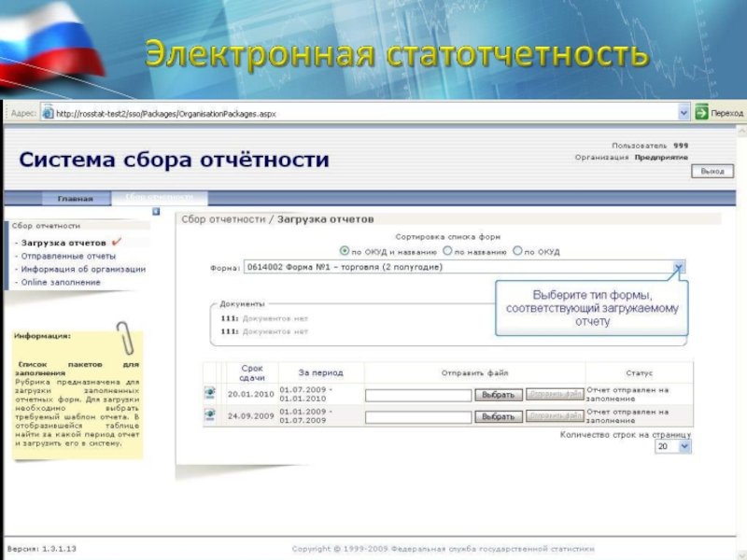Open address bar history dropdown arrow
The width and height of the screenshot is (747, 560).
[x=684, y=113]
